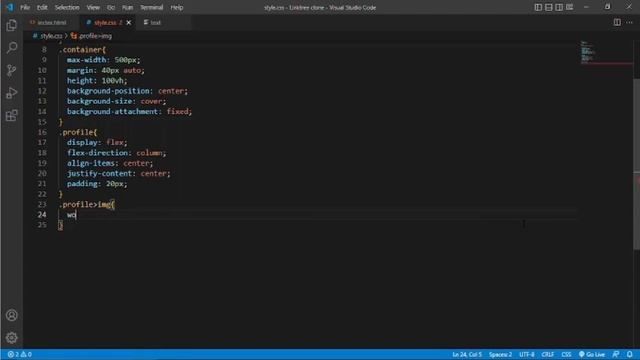Click the .profile{ selector on line 16
The width and height of the screenshot is (640, 360).
pos(78,132)
